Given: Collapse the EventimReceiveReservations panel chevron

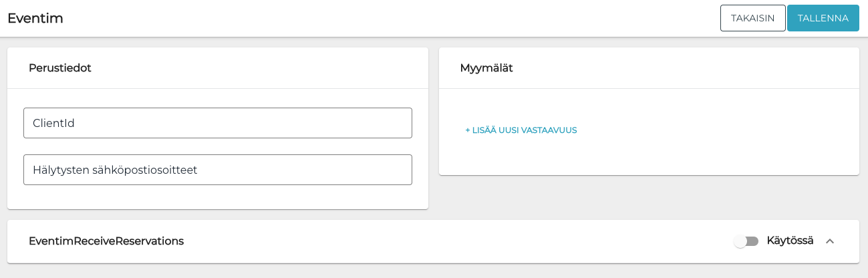Looking at the screenshot, I should [830, 241].
